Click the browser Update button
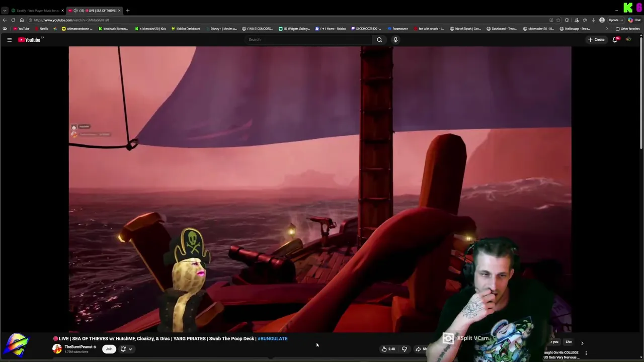Viewport: 644px width, 362px height. tap(616, 20)
